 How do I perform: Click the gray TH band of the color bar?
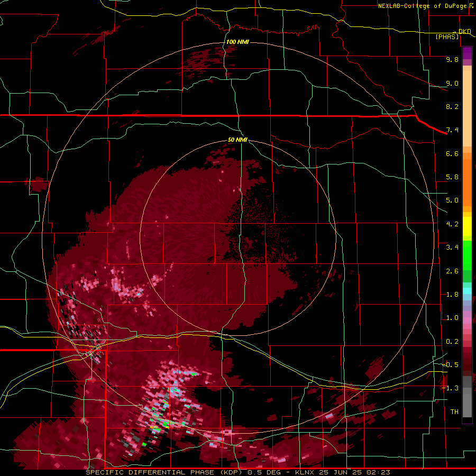click(x=467, y=397)
